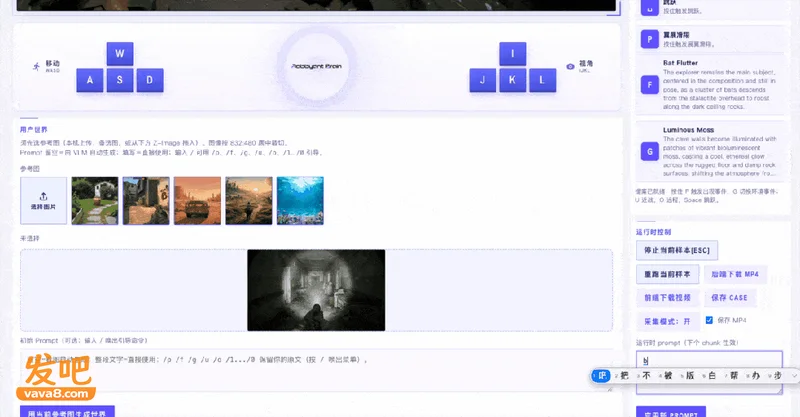
Task: Expand the IME candidate list arrow
Action: pos(794,376)
